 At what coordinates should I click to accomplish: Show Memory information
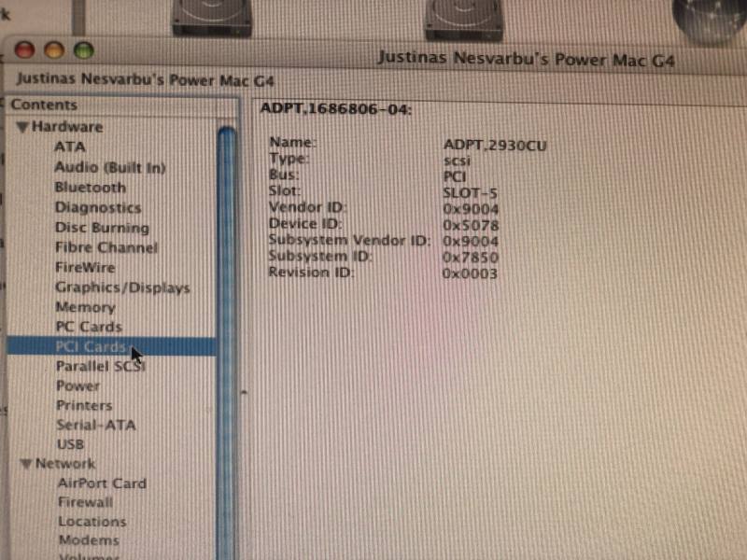85,308
